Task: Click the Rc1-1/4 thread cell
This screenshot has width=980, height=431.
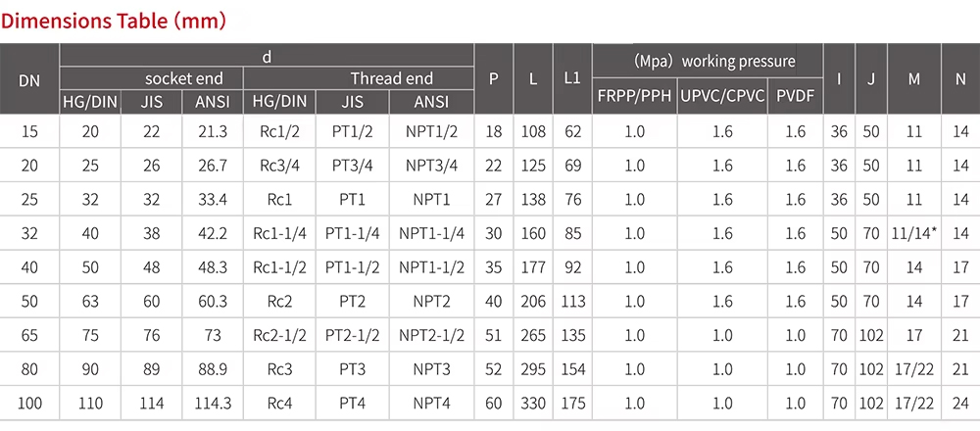Action: coord(280,233)
